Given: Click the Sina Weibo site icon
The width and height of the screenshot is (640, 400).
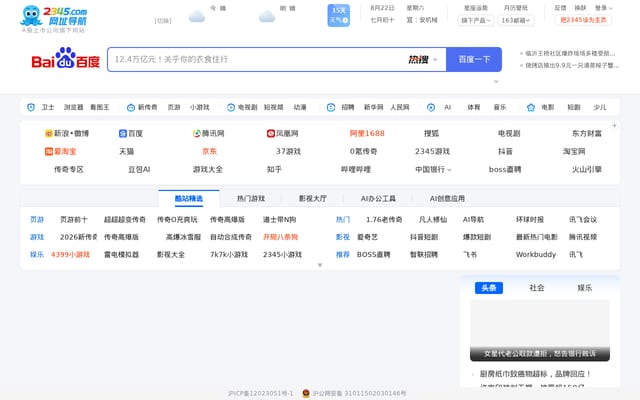Looking at the screenshot, I should [49, 133].
